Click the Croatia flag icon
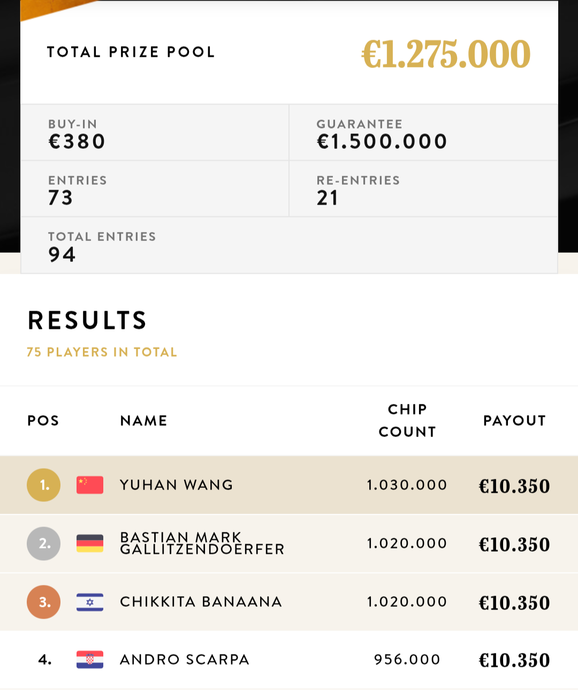 (90, 659)
